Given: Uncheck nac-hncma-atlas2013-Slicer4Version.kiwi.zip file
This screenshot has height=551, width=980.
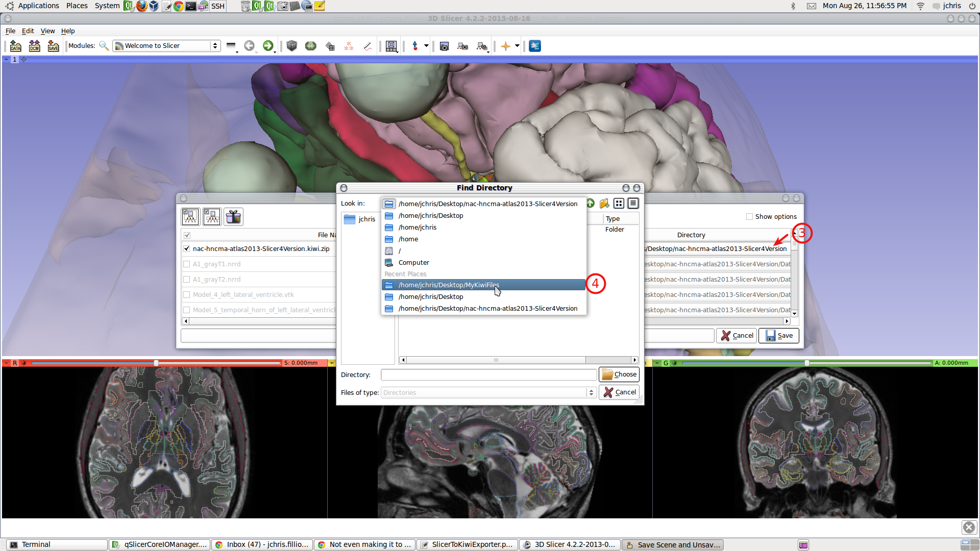Looking at the screenshot, I should 187,249.
